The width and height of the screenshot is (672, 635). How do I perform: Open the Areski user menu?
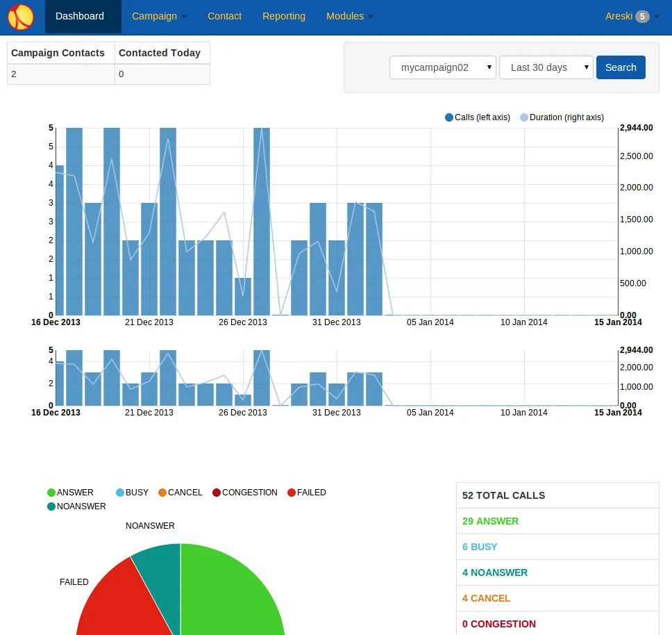(632, 16)
